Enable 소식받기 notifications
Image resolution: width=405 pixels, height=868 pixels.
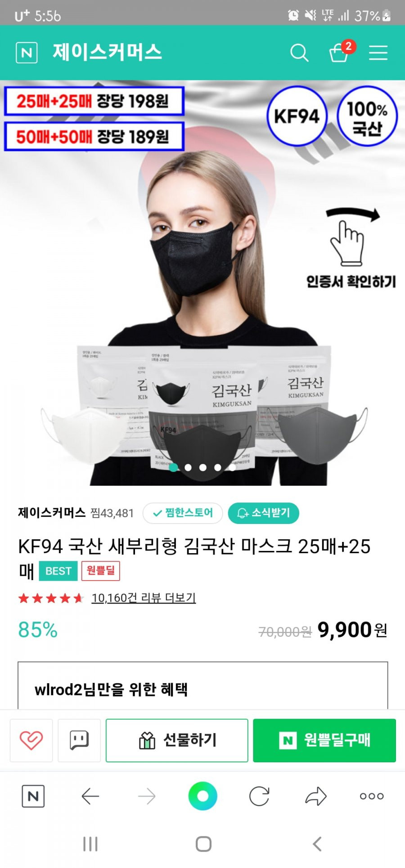(264, 513)
